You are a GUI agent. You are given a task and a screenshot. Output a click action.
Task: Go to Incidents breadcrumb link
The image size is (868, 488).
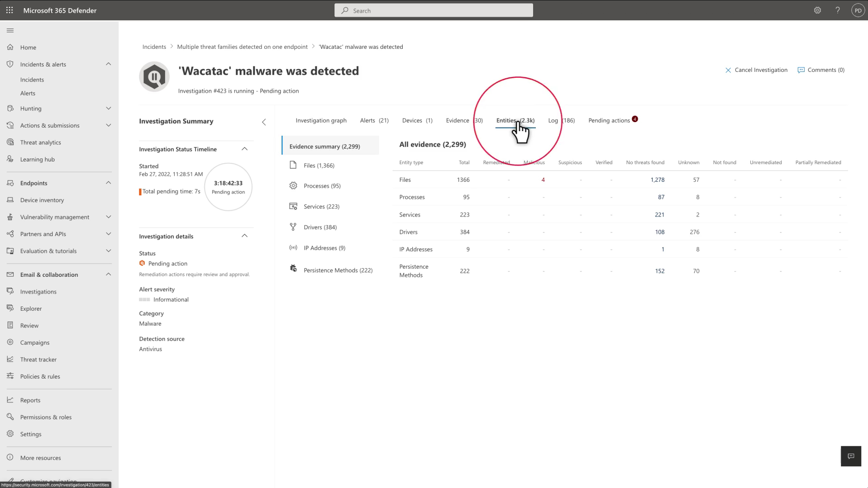coord(154,47)
